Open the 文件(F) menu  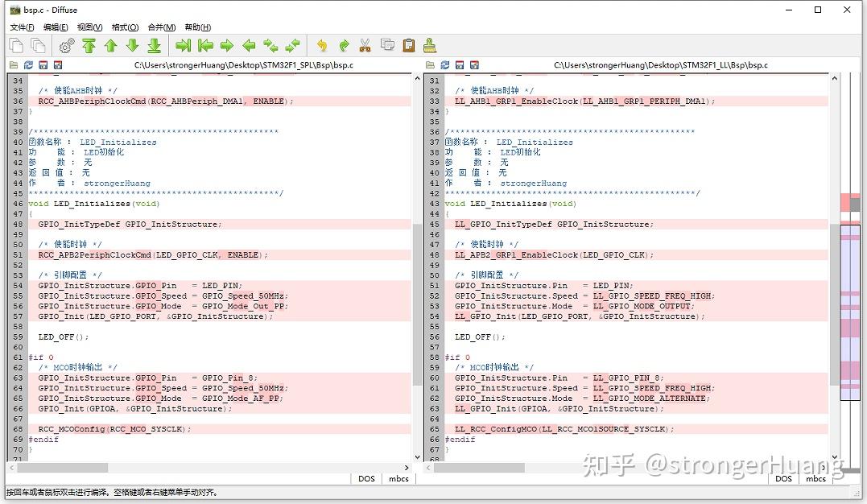(22, 27)
